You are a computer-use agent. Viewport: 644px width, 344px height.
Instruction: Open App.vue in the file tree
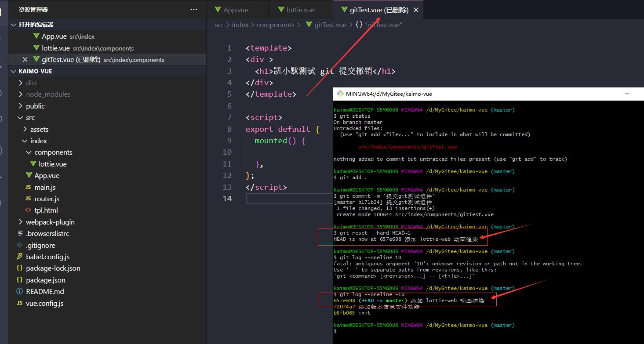point(107,175)
